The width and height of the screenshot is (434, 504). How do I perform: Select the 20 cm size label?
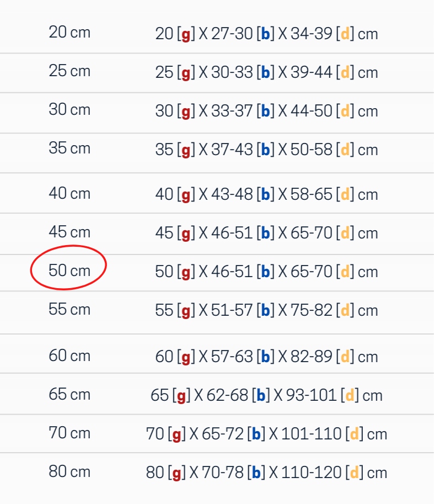click(69, 33)
